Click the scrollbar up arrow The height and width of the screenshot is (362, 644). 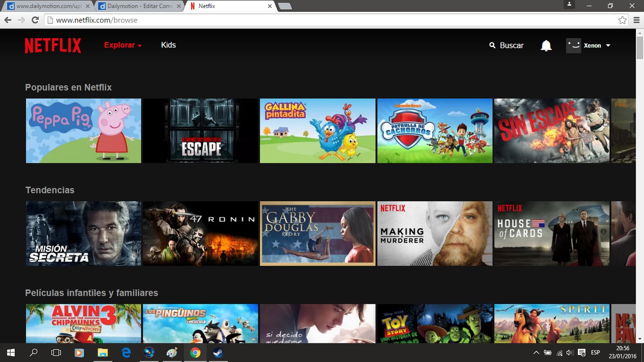639,33
